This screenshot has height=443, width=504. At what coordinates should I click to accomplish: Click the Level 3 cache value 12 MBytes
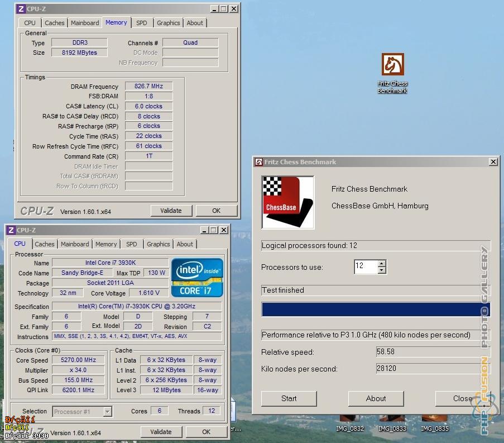[166, 390]
